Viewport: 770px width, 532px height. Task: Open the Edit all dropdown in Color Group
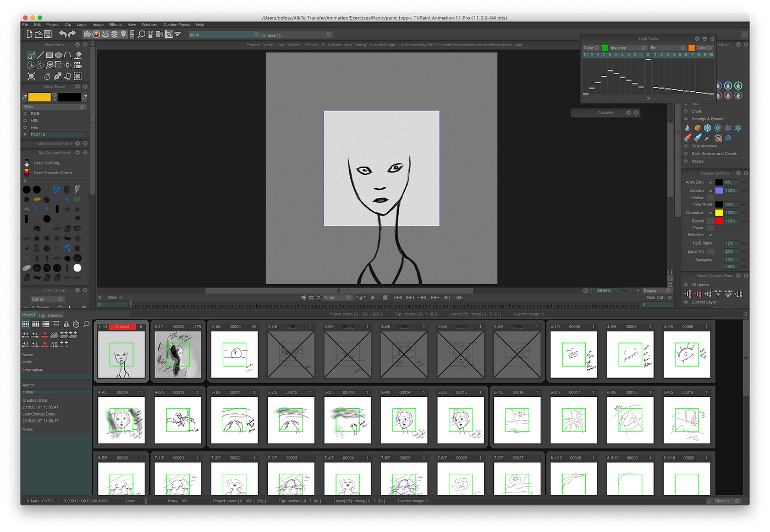tap(47, 299)
